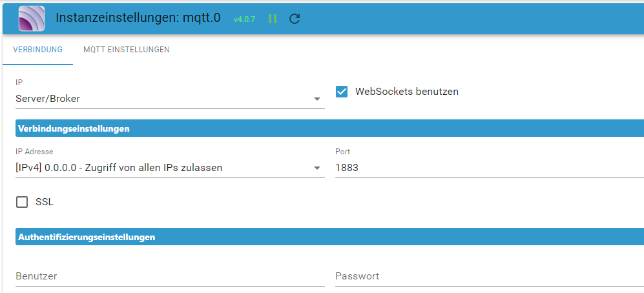Focus the Port field containing 1883
This screenshot has width=644, height=293.
click(x=490, y=168)
